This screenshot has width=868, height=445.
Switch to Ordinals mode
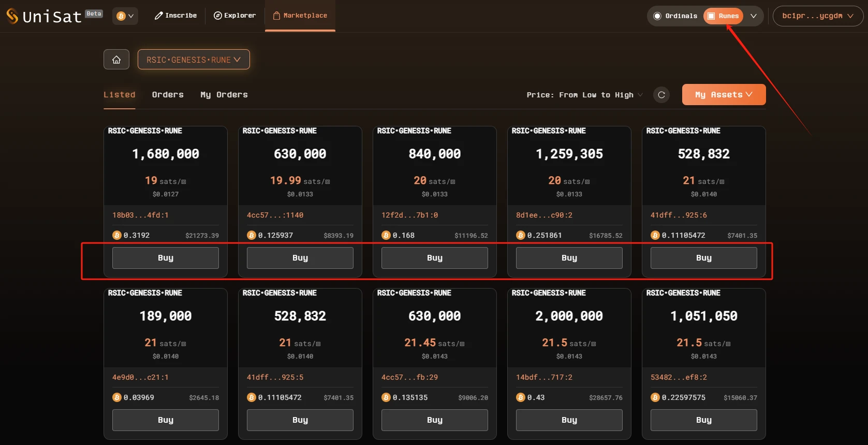click(x=675, y=16)
